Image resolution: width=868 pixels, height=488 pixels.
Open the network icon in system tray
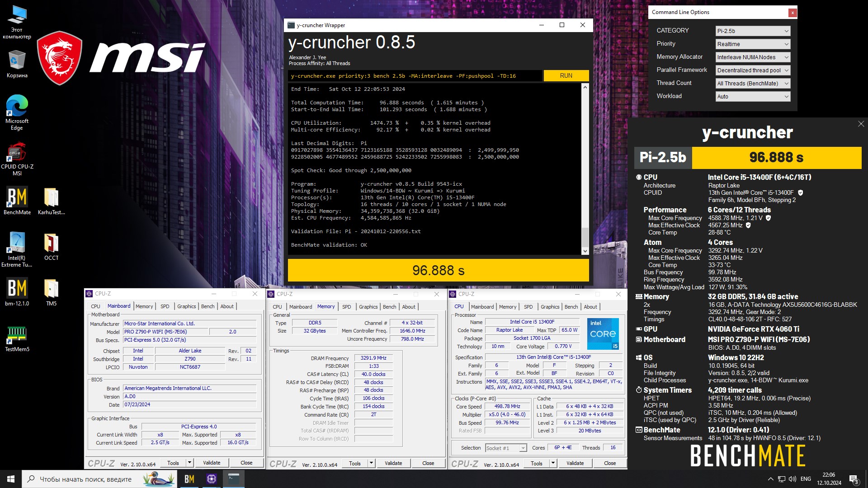pos(781,479)
